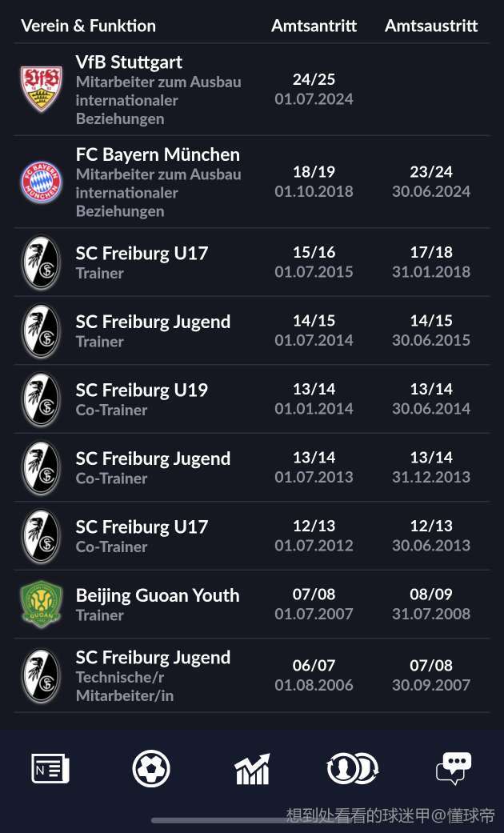Tap the 24/25 season for VfB Stuttgart

tap(314, 79)
